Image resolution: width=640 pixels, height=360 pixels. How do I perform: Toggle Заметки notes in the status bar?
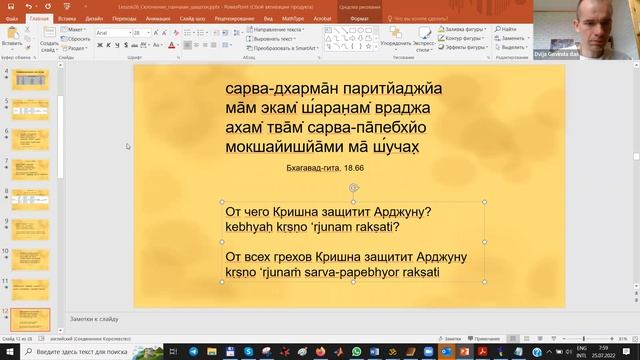(450, 339)
